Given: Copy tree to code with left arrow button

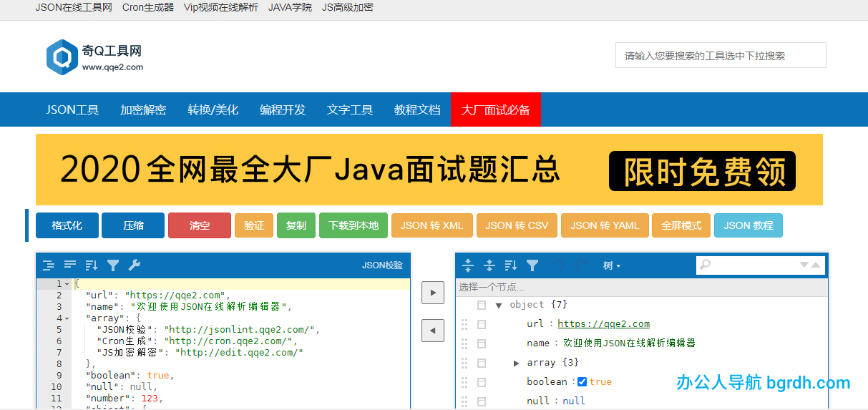Looking at the screenshot, I should [432, 331].
